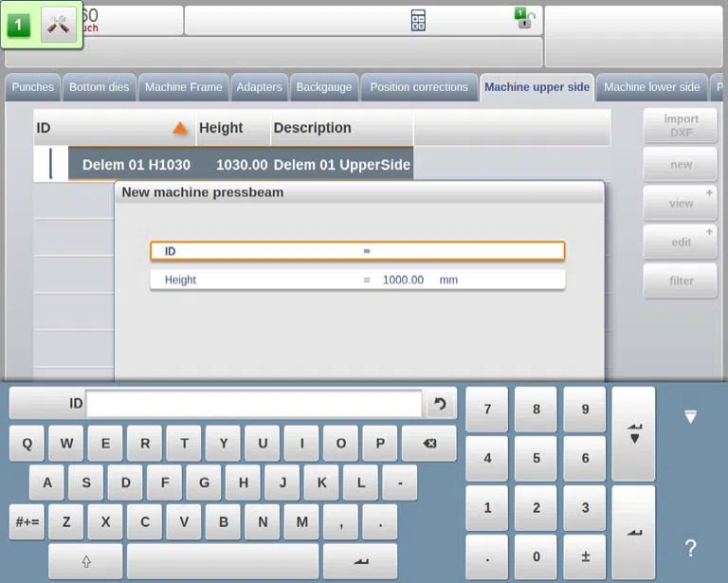Tap the green number 1 indicator

[x=19, y=25]
